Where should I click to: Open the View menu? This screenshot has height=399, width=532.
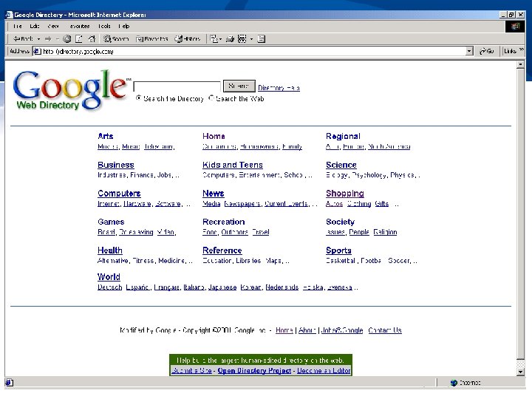pyautogui.click(x=53, y=26)
